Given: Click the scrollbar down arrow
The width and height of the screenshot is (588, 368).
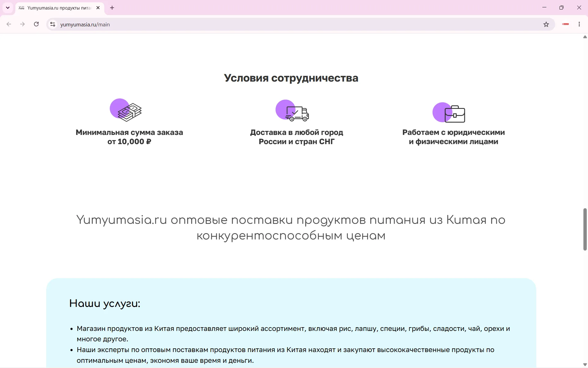Looking at the screenshot, I should [585, 365].
